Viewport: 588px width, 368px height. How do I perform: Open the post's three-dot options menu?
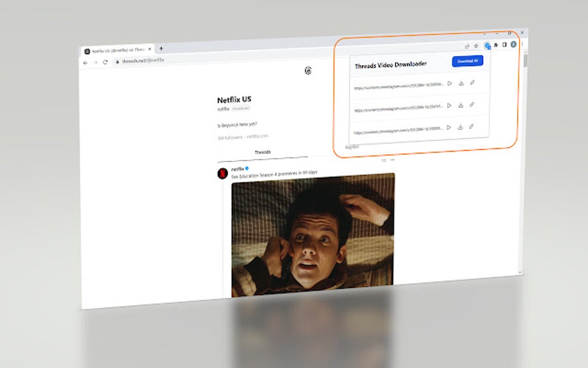click(x=392, y=160)
